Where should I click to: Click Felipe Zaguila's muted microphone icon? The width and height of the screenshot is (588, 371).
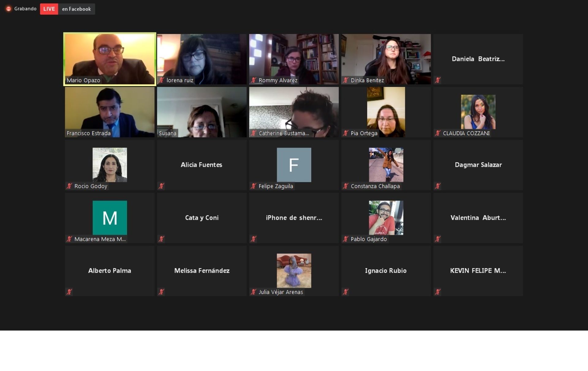pos(254,186)
